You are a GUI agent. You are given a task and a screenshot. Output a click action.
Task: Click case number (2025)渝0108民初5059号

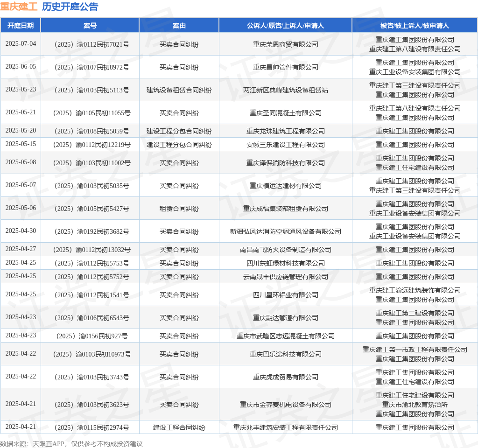(92, 131)
